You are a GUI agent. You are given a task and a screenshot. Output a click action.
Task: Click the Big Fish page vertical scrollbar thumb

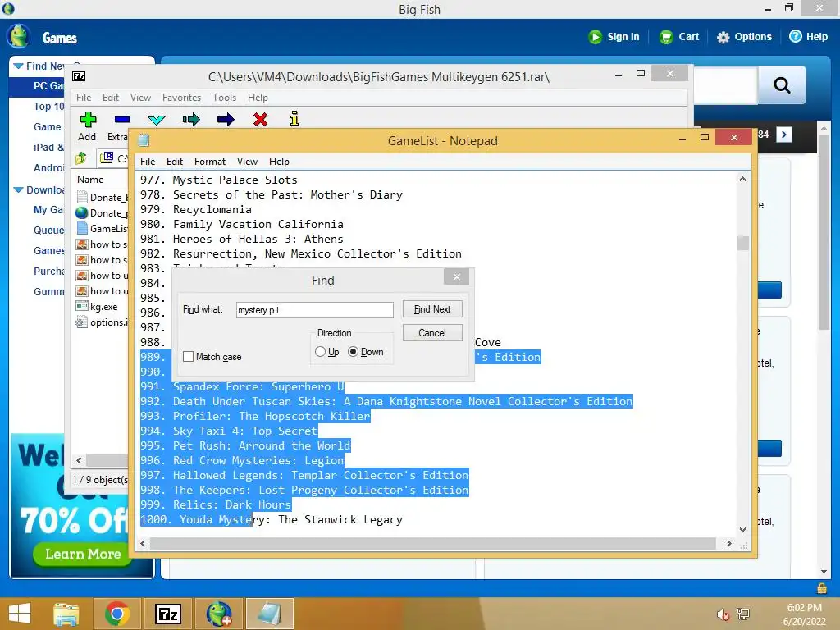click(x=824, y=233)
